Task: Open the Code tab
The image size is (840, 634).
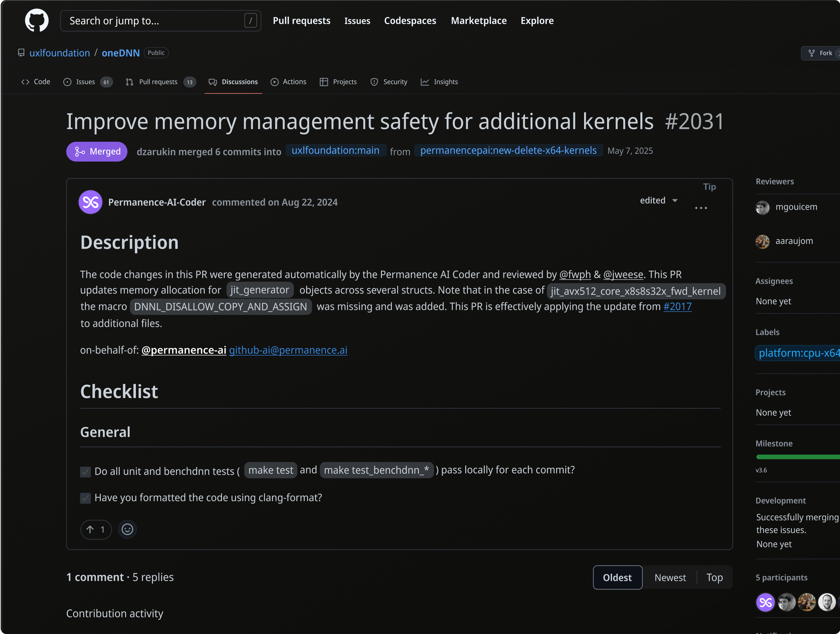Action: coord(36,82)
